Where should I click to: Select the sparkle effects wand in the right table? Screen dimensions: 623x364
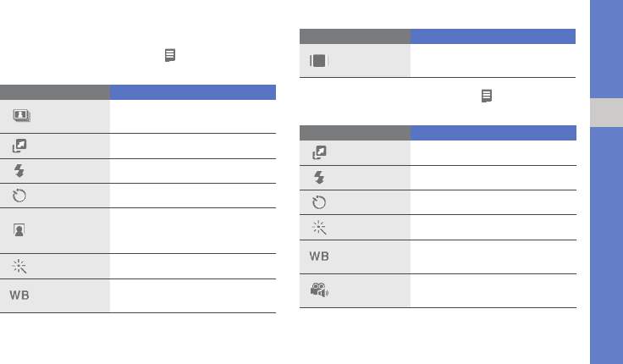[x=319, y=228]
